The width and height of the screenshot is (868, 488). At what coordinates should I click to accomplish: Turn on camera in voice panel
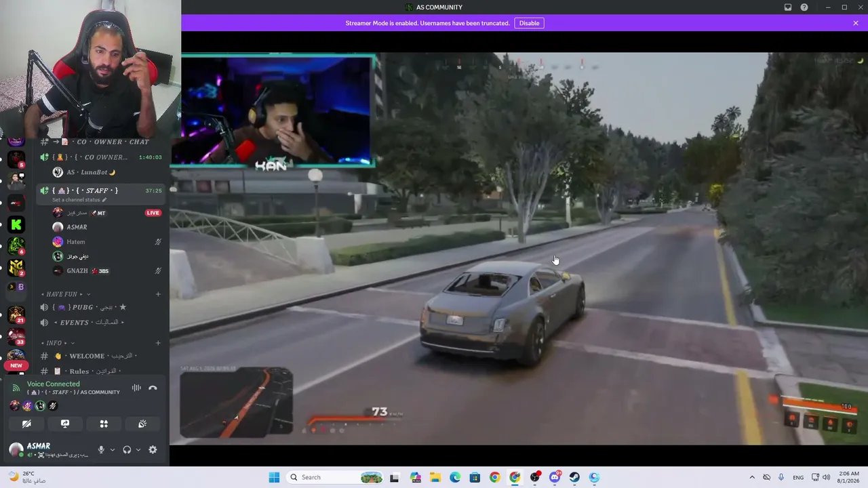26,424
